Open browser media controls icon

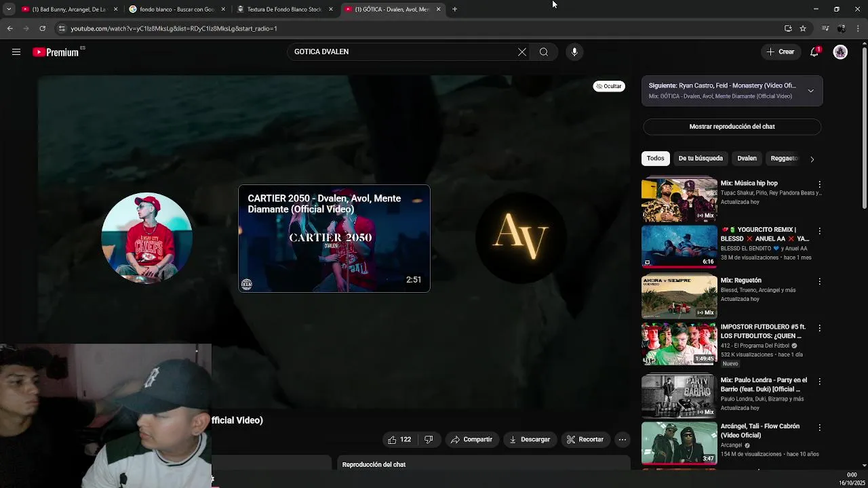825,28
